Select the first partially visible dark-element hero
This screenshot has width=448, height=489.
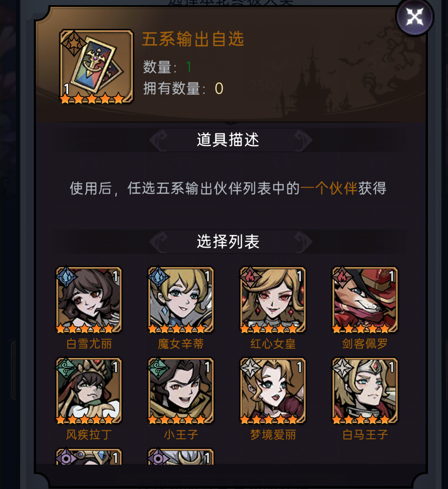(88, 457)
